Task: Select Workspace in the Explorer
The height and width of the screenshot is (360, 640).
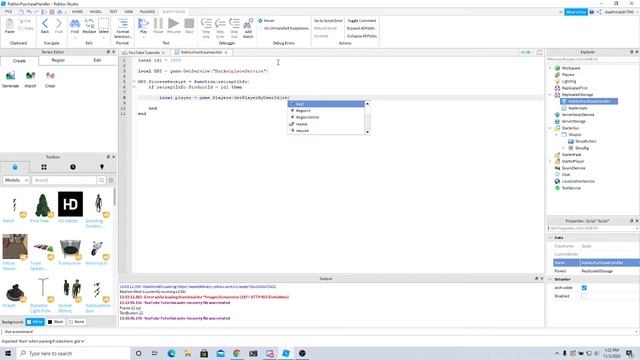Action: (x=571, y=68)
